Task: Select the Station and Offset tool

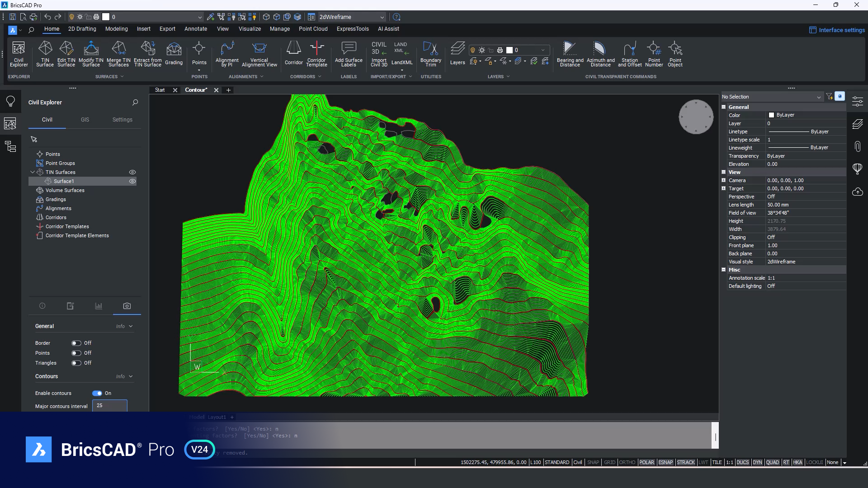Action: [629, 49]
